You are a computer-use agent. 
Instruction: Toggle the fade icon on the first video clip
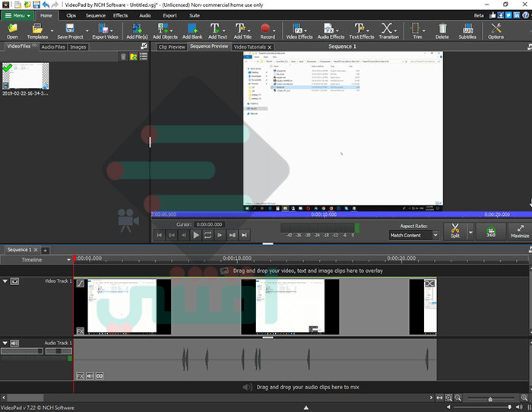[80, 284]
